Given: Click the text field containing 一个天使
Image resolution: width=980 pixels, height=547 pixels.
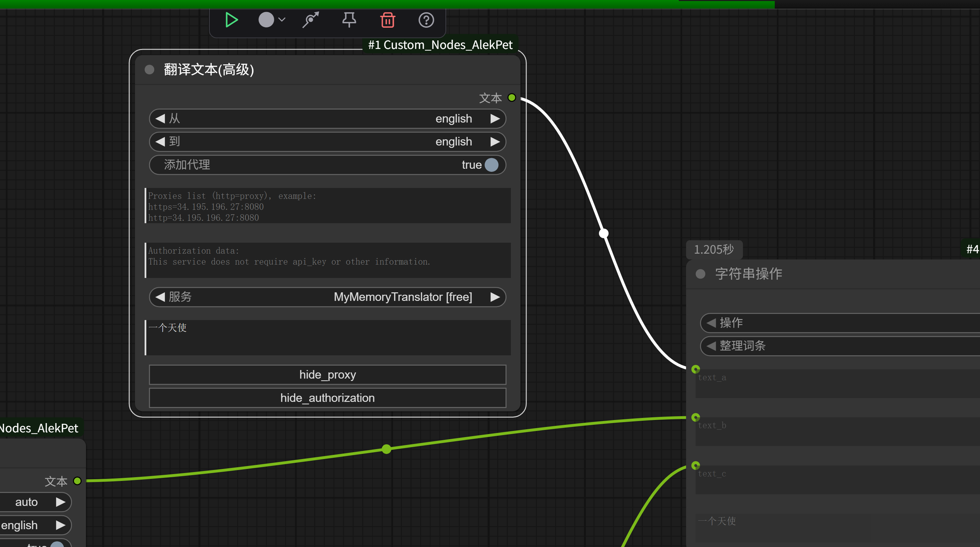Looking at the screenshot, I should pyautogui.click(x=328, y=337).
